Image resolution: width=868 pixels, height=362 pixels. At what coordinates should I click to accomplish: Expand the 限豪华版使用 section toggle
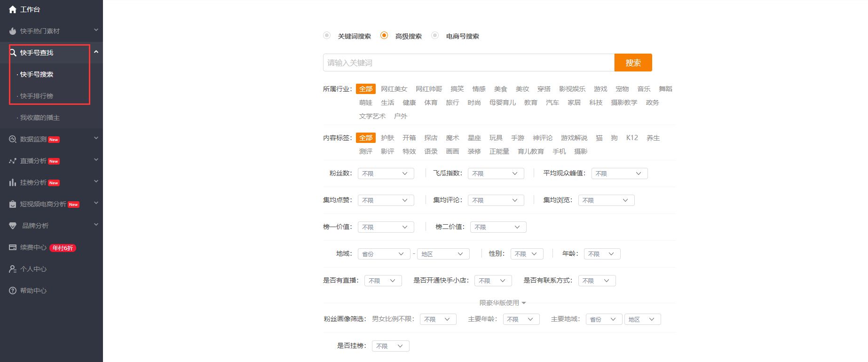(503, 303)
